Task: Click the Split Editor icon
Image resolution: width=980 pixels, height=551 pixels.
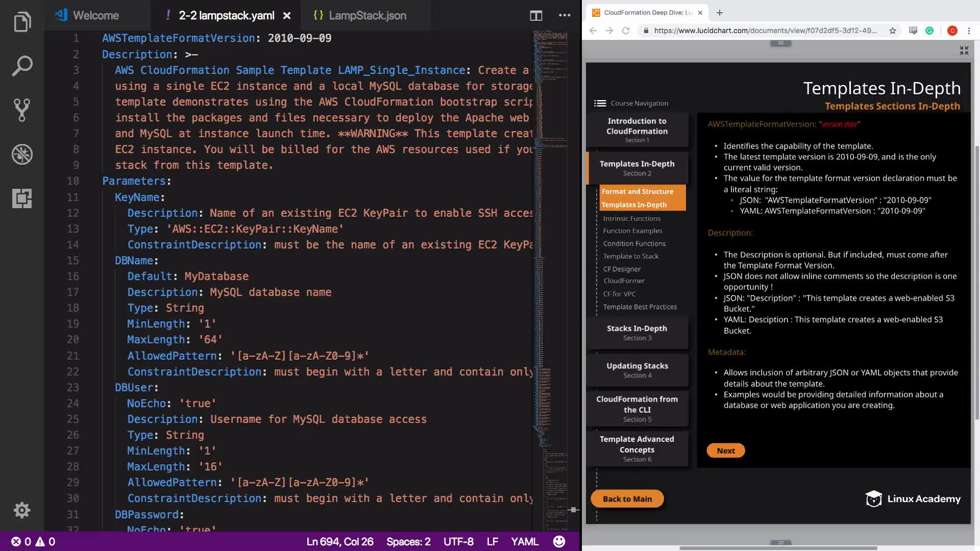Action: pyautogui.click(x=536, y=16)
